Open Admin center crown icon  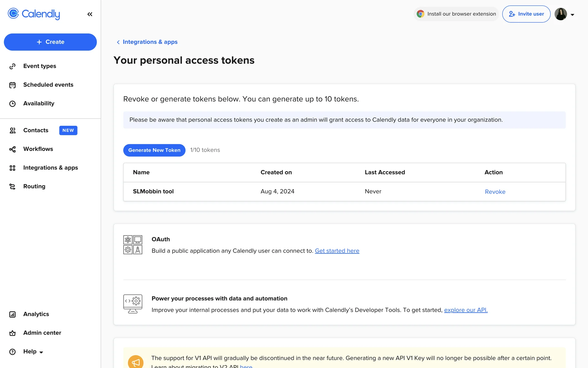coord(12,333)
